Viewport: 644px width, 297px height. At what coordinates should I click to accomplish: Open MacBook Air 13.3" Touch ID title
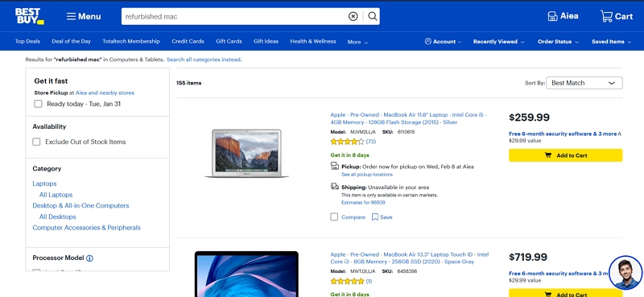410,258
